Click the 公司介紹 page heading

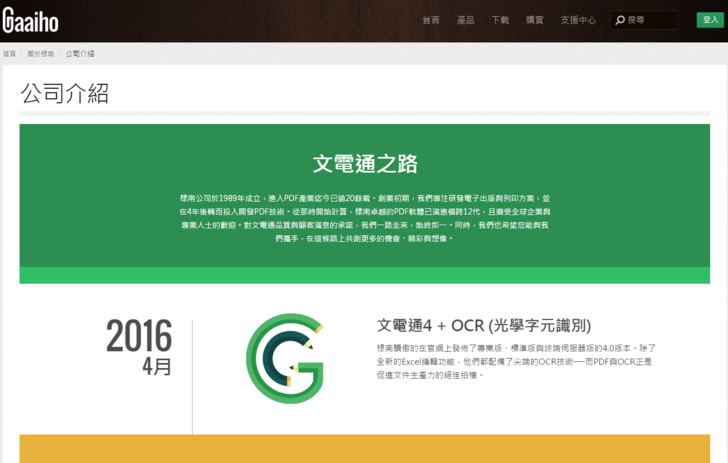point(65,93)
